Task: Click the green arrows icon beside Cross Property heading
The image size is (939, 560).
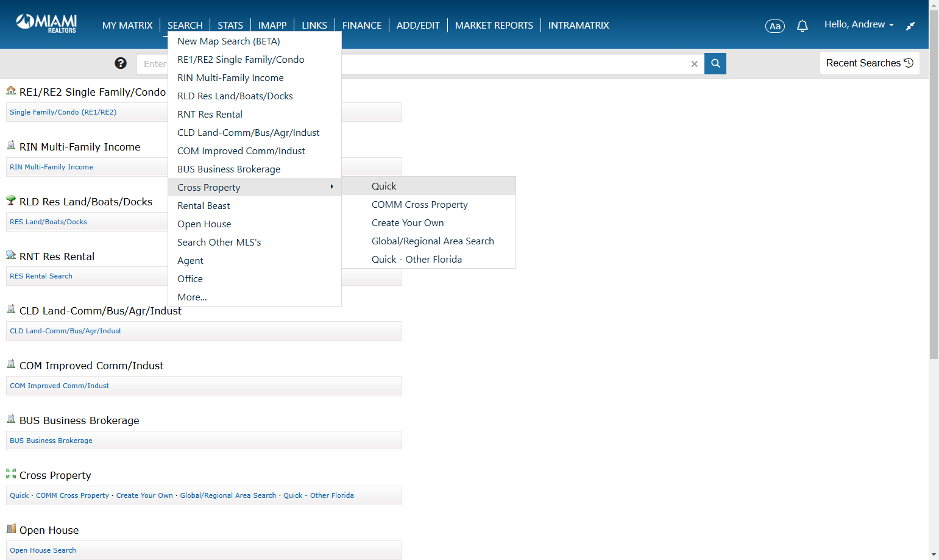Action: pyautogui.click(x=11, y=473)
